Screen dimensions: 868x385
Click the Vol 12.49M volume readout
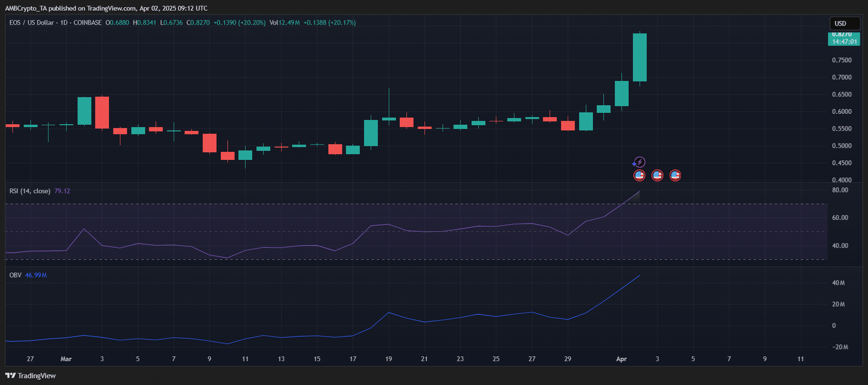[285, 23]
